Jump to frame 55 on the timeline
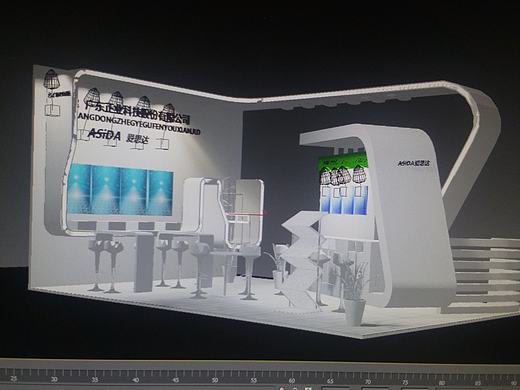The image size is (520, 390). 254,380
